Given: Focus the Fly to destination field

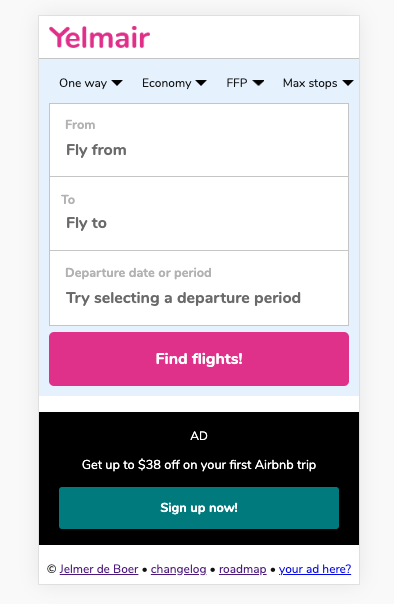Looking at the screenshot, I should [x=199, y=214].
